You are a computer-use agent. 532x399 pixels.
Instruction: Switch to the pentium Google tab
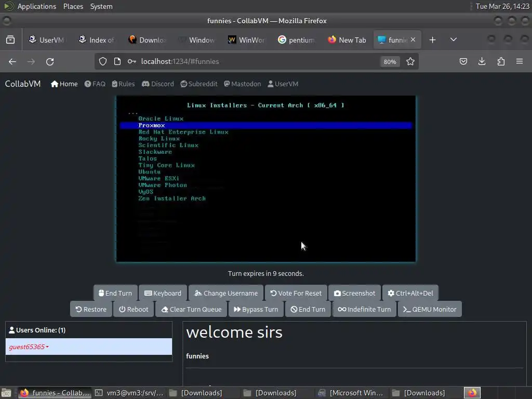point(297,39)
